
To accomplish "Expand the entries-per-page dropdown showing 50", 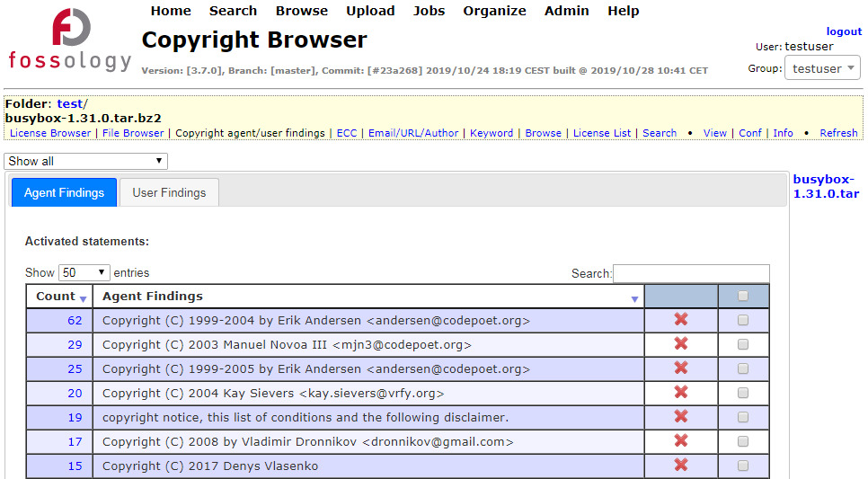I will [84, 272].
